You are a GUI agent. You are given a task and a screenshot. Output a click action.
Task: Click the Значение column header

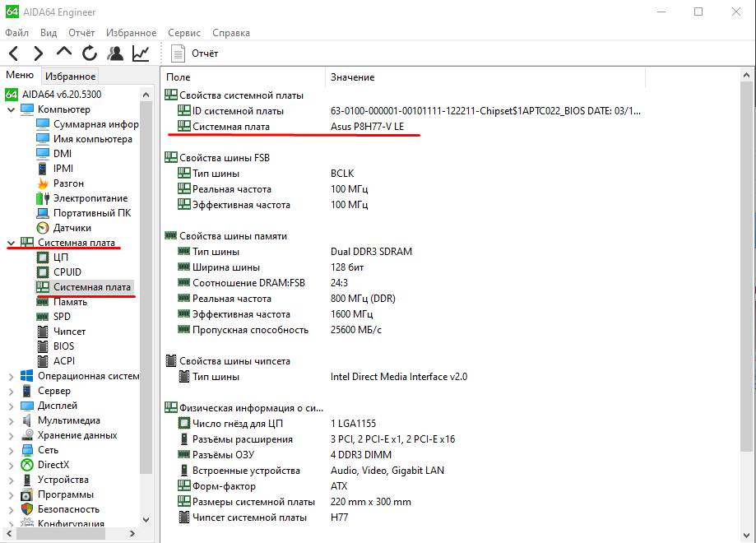point(485,77)
